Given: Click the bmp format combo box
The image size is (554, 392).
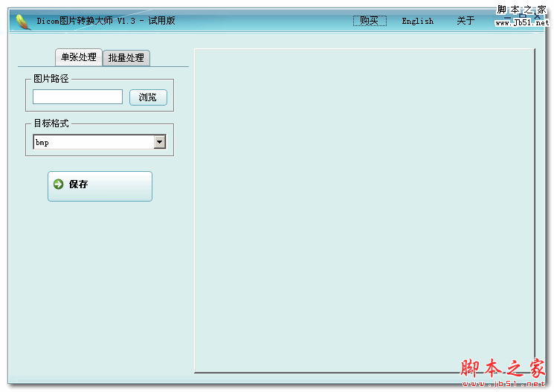Looking at the screenshot, I should (x=100, y=142).
